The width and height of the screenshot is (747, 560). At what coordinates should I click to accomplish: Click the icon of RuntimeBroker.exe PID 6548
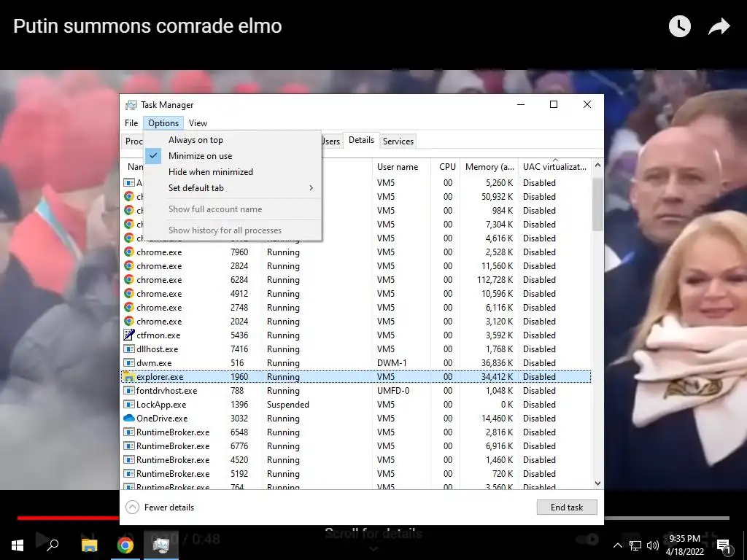[x=128, y=432]
